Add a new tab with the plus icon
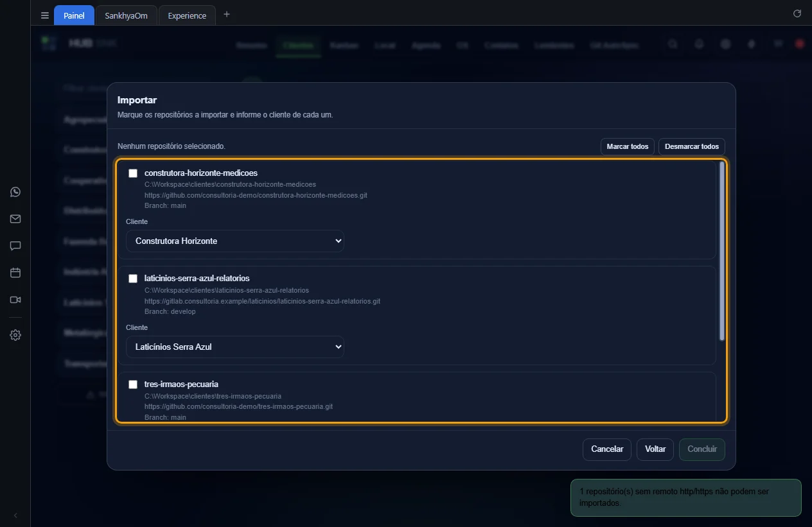812x527 pixels. (226, 14)
